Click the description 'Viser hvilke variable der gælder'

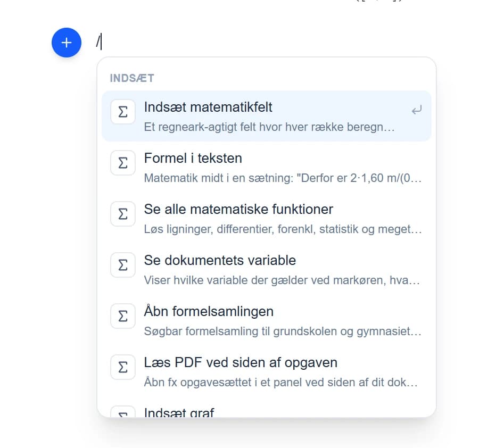pos(282,280)
